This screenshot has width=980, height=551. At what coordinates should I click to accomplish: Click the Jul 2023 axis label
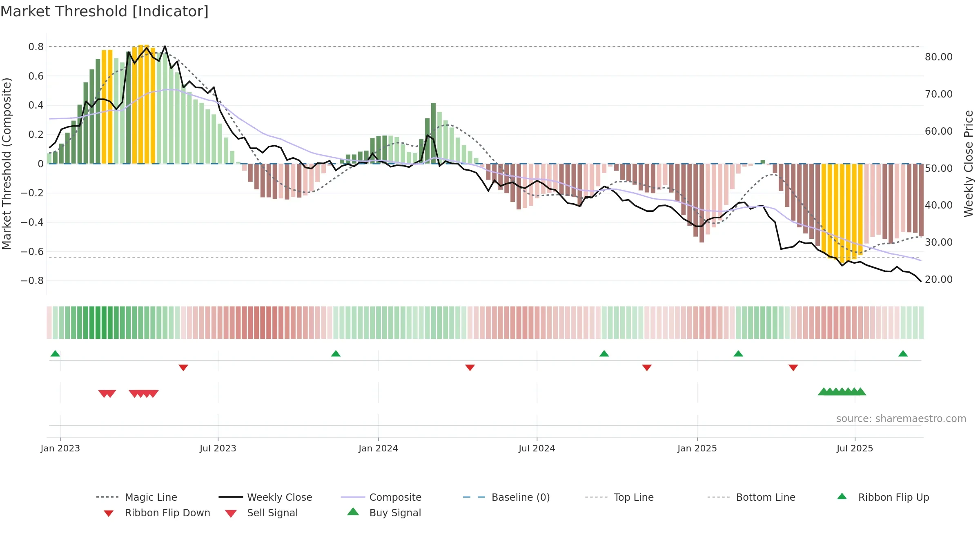pyautogui.click(x=218, y=448)
